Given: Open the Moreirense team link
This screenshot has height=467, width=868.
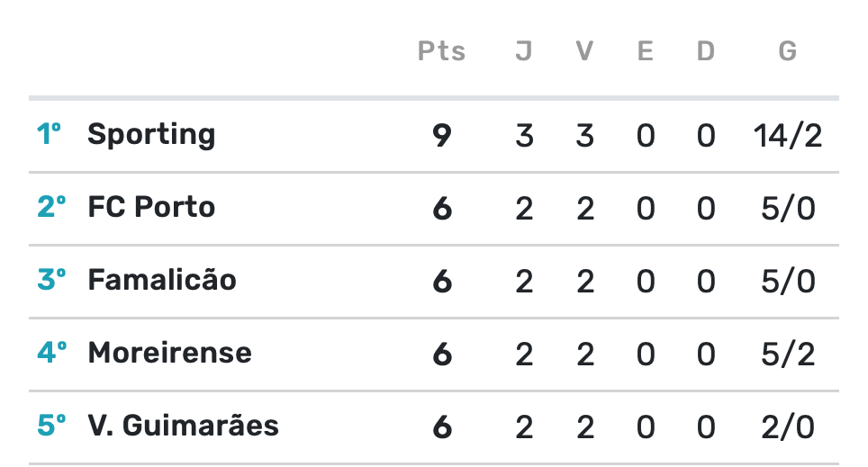Looking at the screenshot, I should [x=169, y=353].
